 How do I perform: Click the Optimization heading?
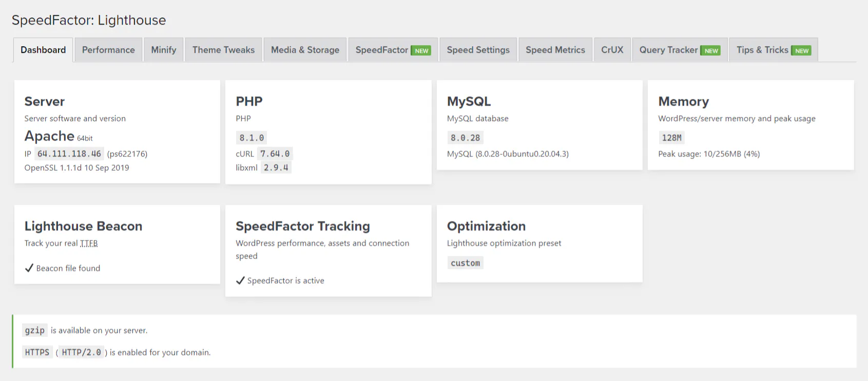point(486,226)
